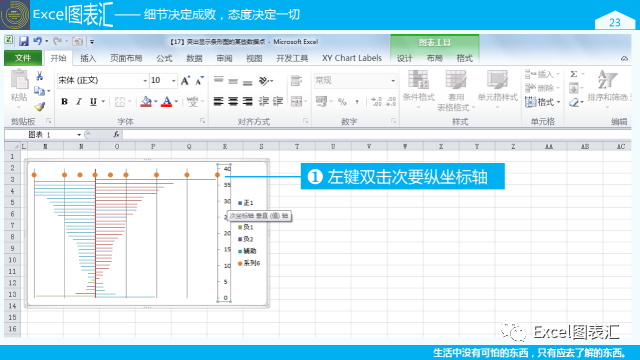Viewport: 640px width, 360px height.
Task: Open the green 文件 menu button
Action: point(23,58)
